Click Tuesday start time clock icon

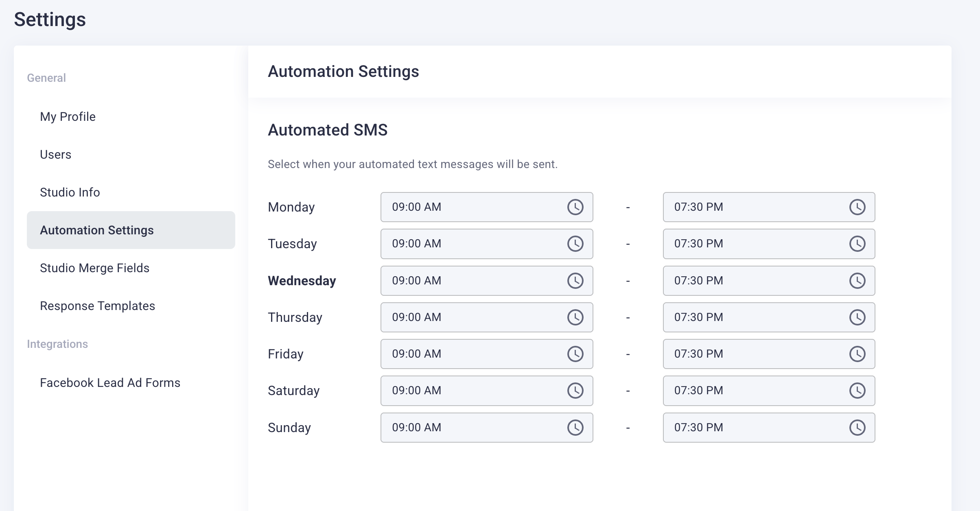pyautogui.click(x=575, y=244)
